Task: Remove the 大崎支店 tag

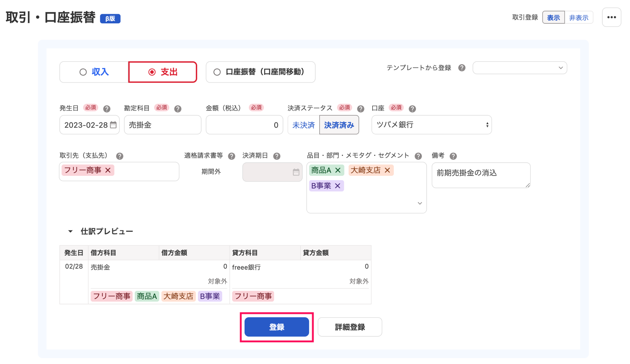Action: (x=387, y=170)
